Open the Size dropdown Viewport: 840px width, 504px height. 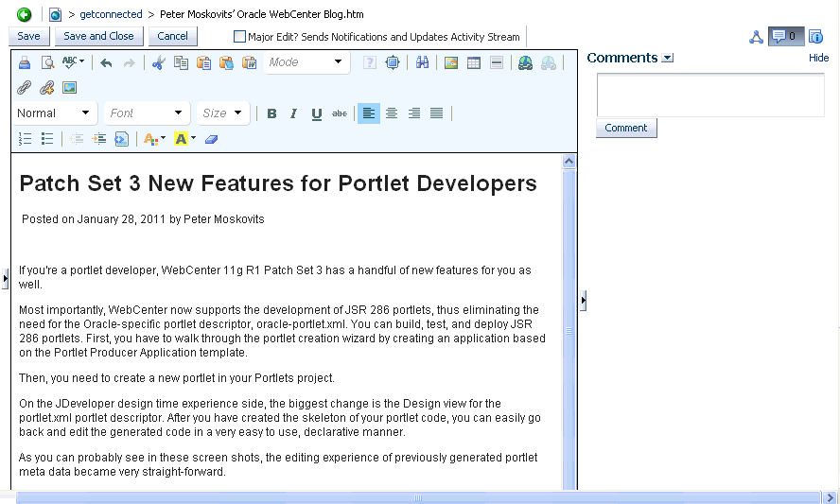(223, 113)
